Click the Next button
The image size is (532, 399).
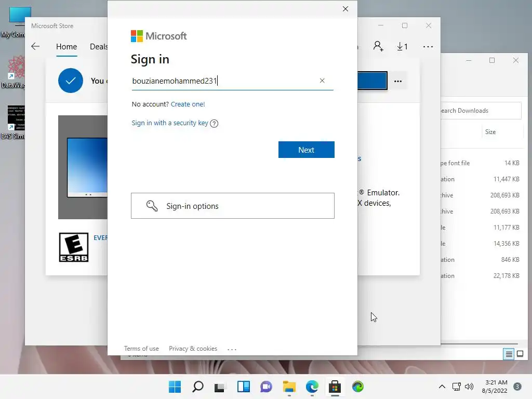306,150
